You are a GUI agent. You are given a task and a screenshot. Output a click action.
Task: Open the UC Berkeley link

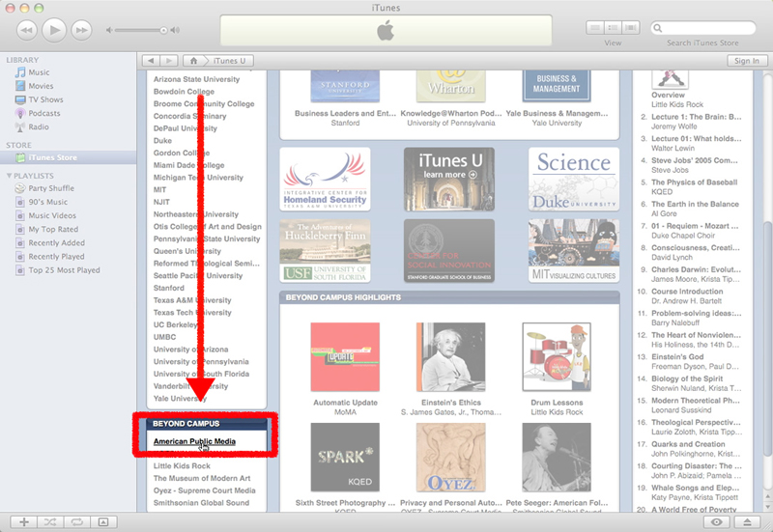pyautogui.click(x=175, y=324)
